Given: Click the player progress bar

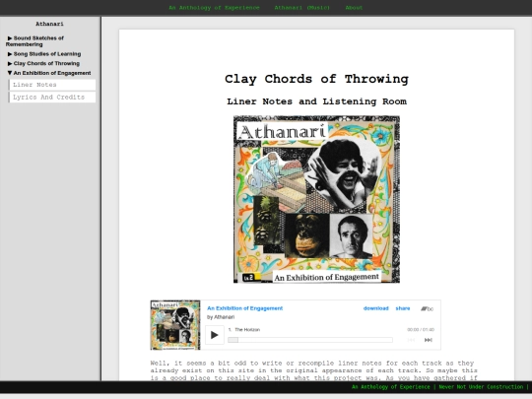Looking at the screenshot, I should coord(310,340).
